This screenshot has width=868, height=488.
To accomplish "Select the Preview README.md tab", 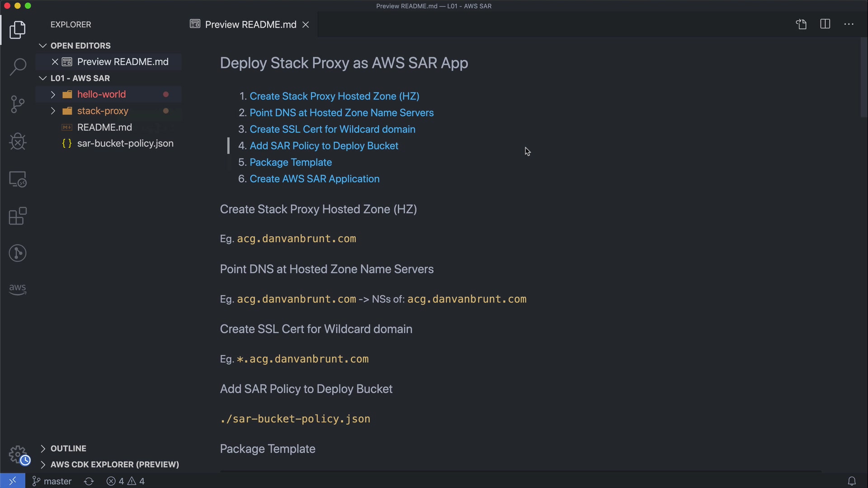I will tap(250, 24).
